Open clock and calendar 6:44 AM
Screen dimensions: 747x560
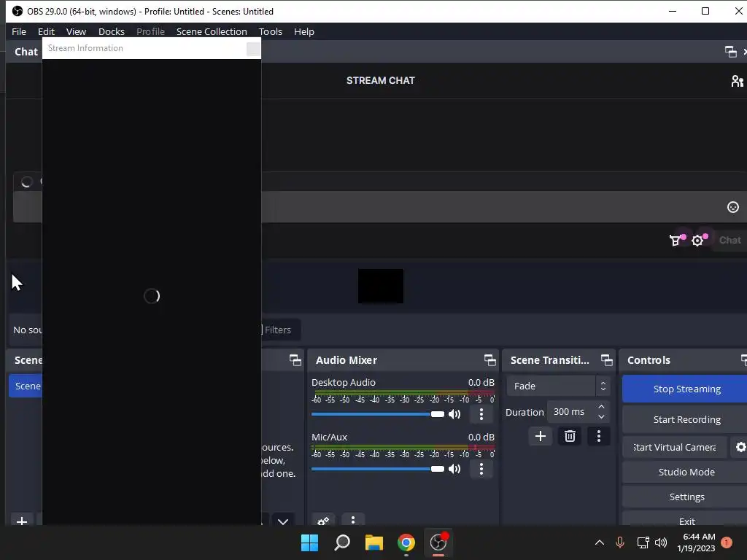(x=696, y=542)
